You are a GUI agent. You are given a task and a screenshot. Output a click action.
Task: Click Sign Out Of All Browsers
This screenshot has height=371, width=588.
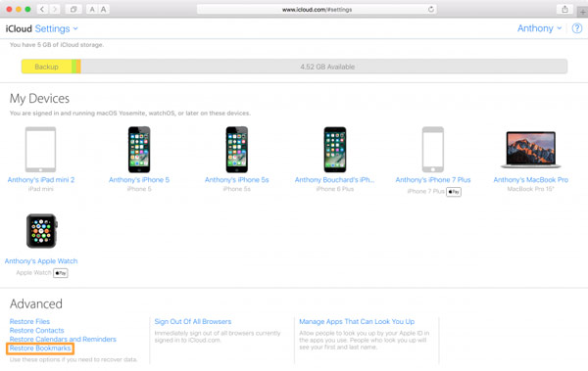coord(193,321)
